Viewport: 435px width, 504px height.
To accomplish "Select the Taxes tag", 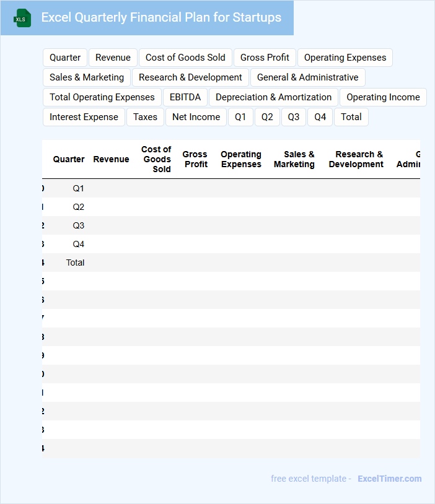I will pyautogui.click(x=145, y=117).
